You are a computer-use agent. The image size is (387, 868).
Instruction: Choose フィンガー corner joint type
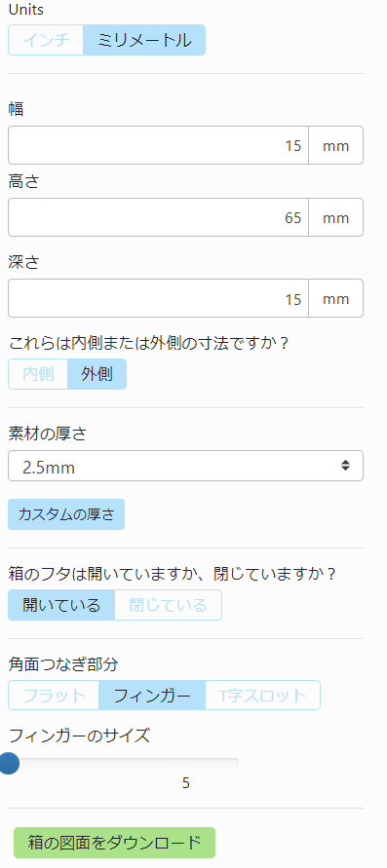[x=152, y=696]
